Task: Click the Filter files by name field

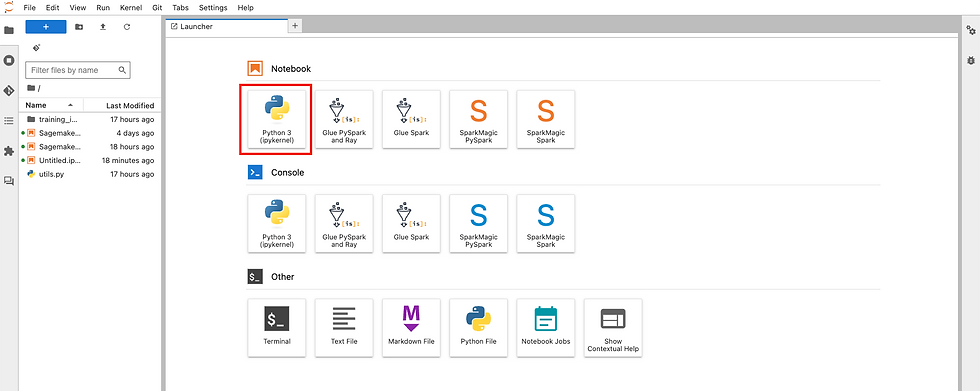Action: tap(78, 70)
